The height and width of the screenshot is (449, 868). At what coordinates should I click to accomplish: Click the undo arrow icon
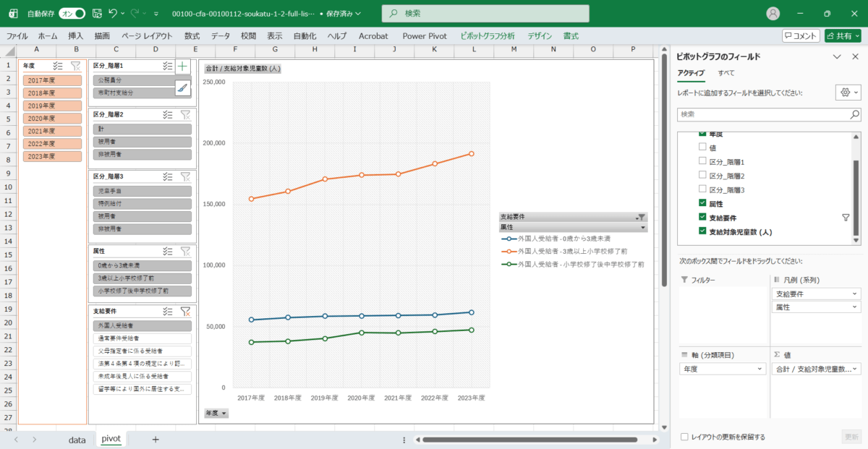tap(113, 14)
